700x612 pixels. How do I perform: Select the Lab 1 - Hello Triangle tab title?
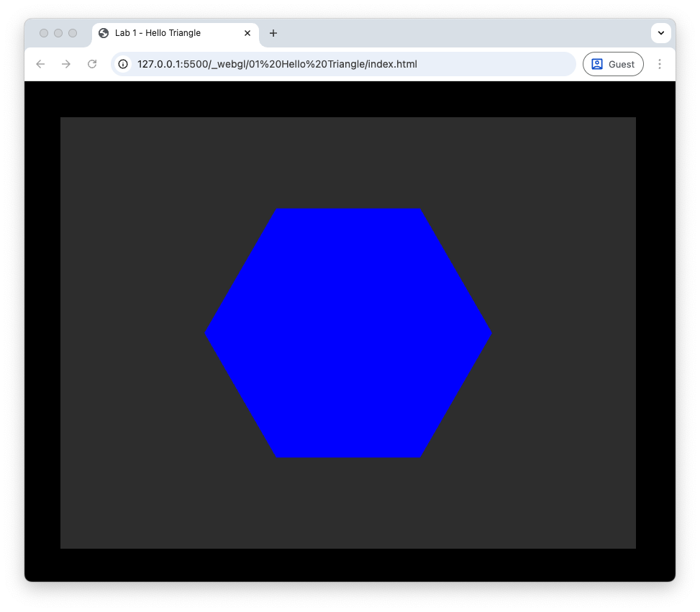[x=158, y=33]
